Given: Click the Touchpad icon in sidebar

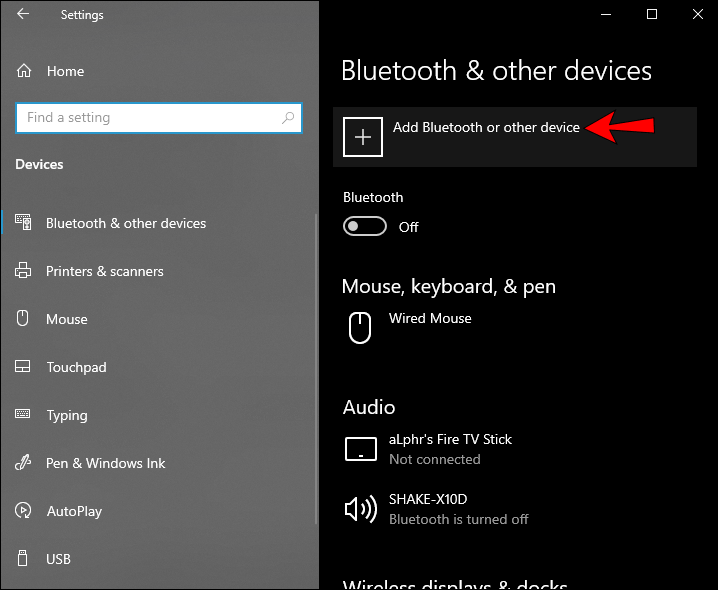Looking at the screenshot, I should click(23, 367).
